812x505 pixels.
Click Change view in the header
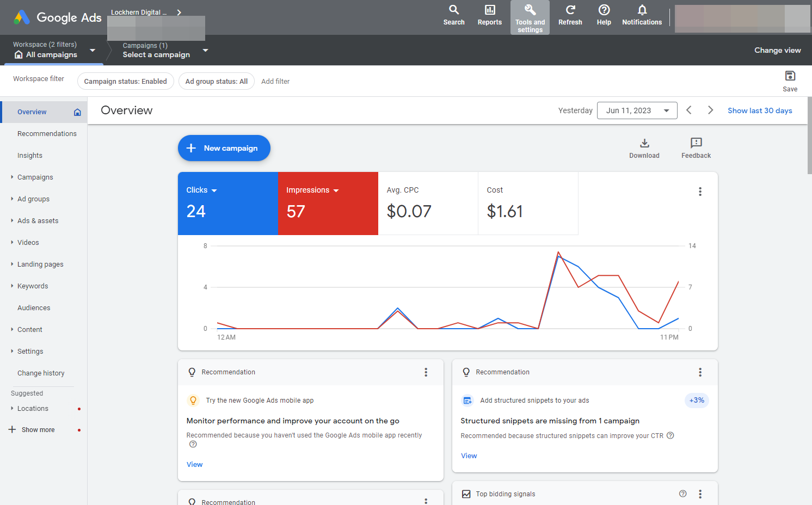[777, 50]
